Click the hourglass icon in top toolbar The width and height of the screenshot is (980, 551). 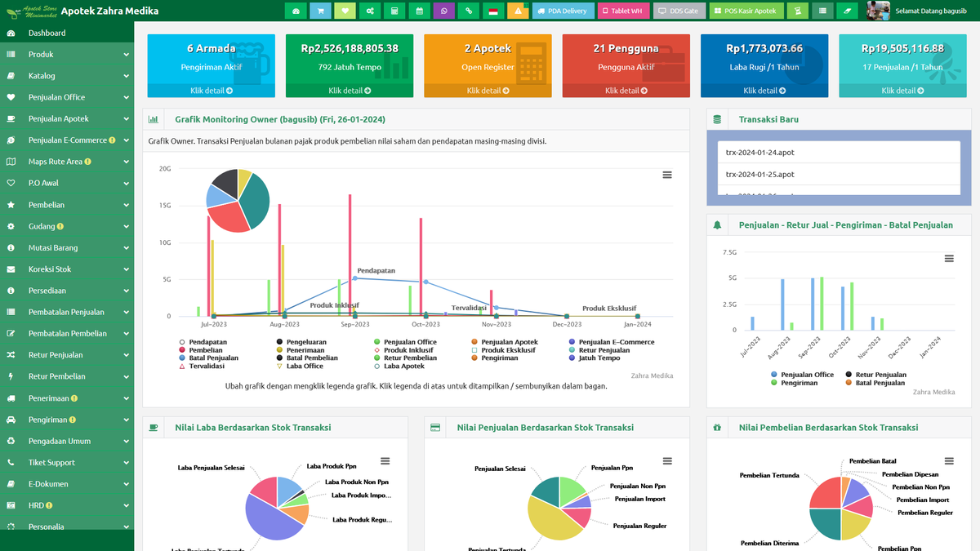(798, 11)
